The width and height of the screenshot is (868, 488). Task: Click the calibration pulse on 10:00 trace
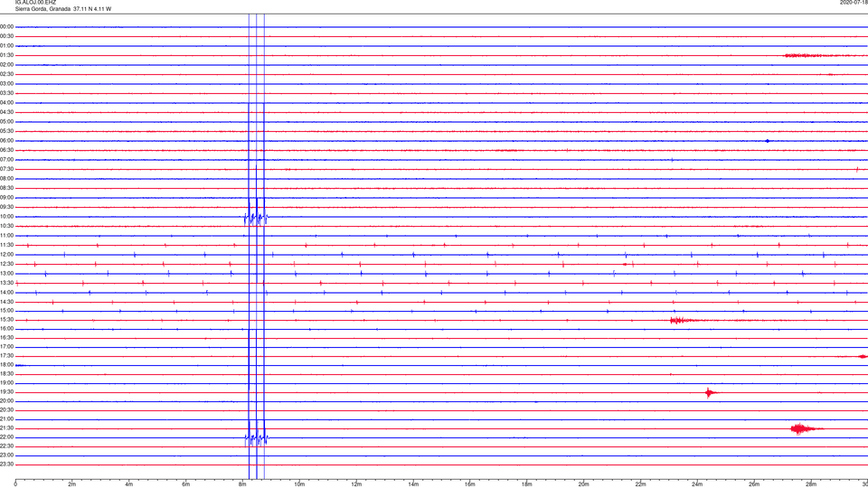click(x=256, y=218)
